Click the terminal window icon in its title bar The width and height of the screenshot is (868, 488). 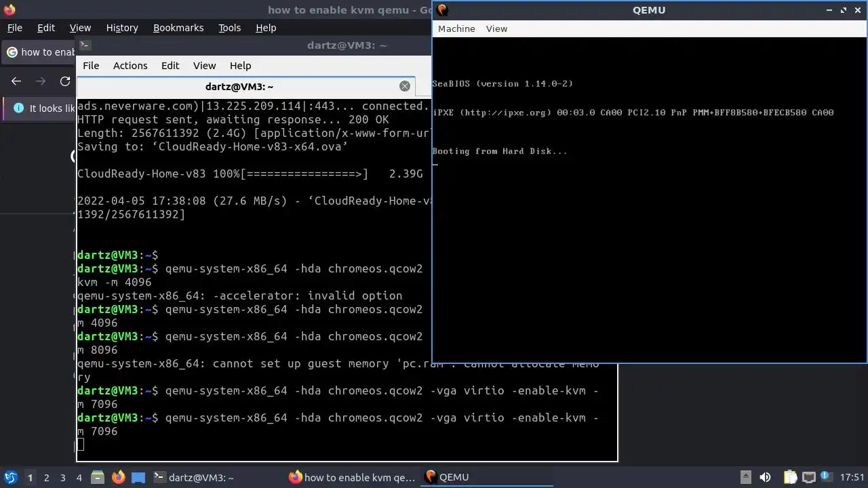point(85,45)
